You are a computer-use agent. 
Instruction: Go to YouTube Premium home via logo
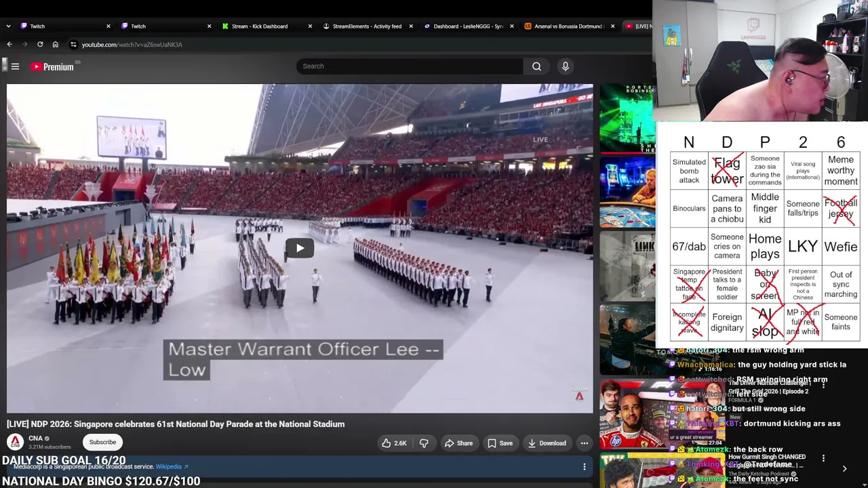click(52, 66)
